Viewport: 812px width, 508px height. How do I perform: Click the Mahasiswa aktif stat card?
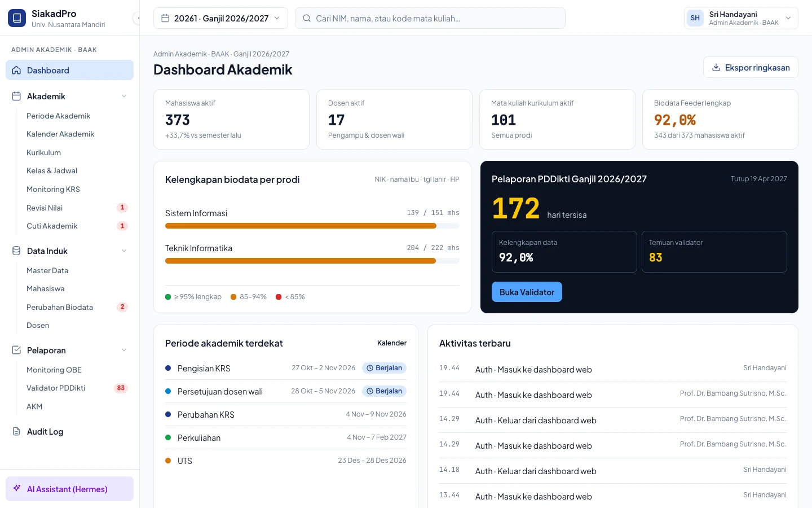[231, 119]
